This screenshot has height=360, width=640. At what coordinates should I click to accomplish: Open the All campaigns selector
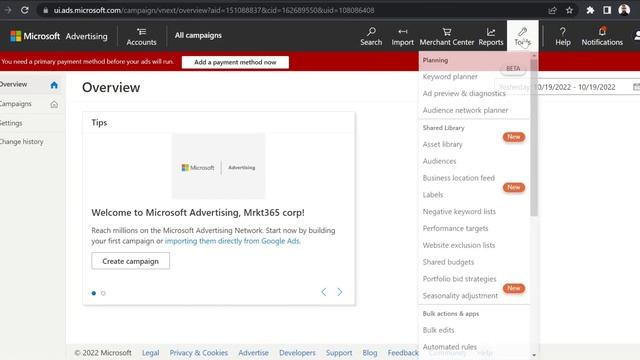coord(198,36)
